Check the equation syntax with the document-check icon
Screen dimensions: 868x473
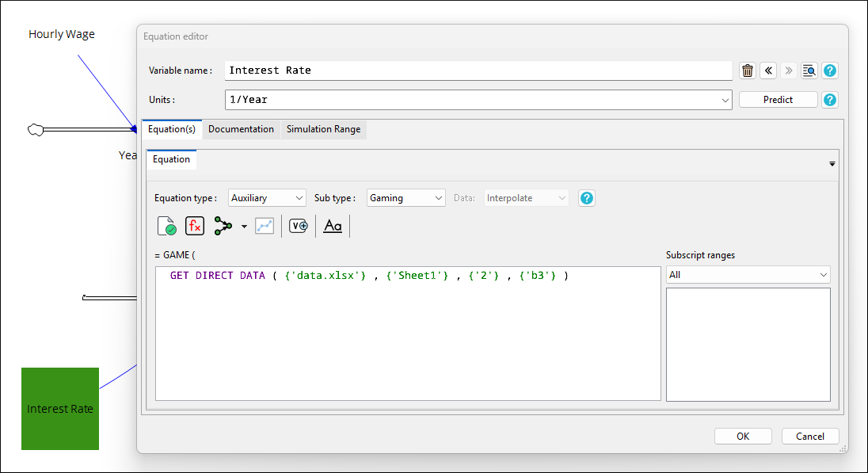167,225
